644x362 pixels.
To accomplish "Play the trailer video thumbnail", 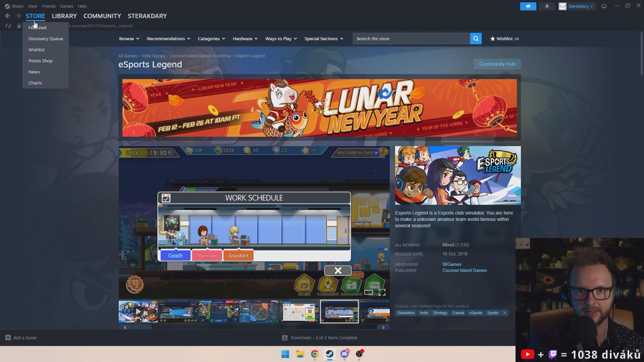I will click(138, 312).
